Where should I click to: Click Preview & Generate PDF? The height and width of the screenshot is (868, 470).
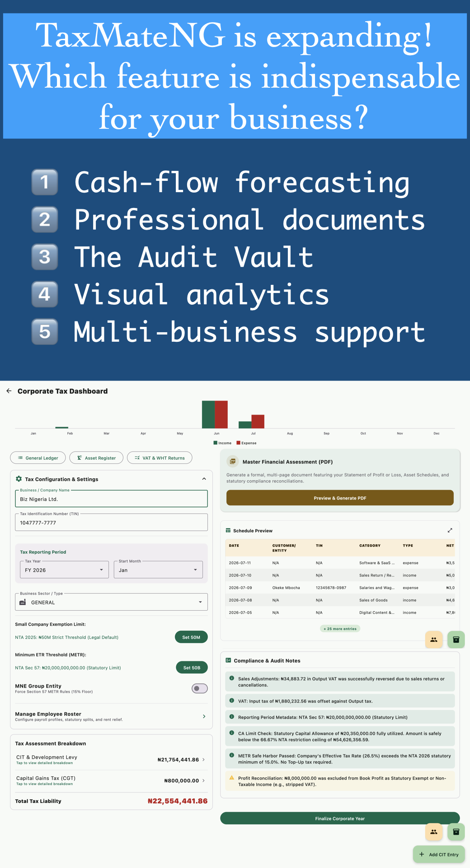coord(340,498)
